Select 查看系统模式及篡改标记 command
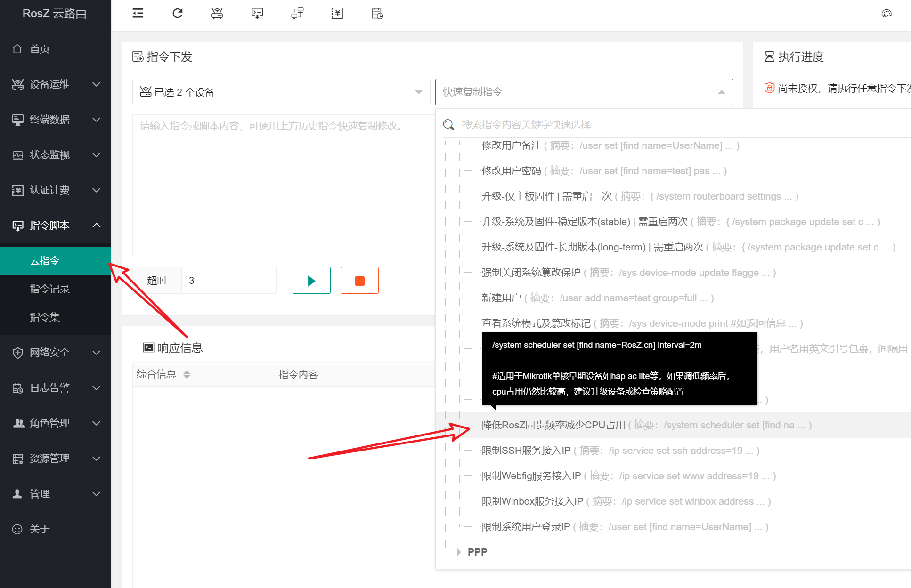The width and height of the screenshot is (911, 588). pyautogui.click(x=643, y=323)
